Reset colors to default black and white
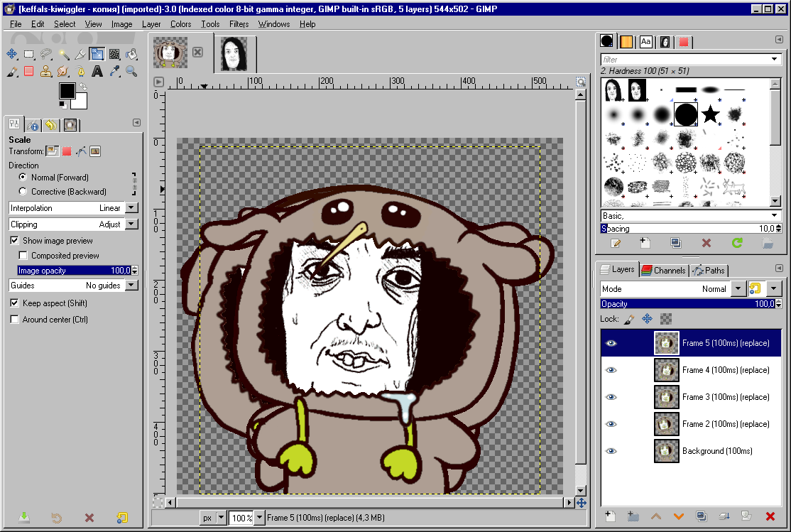Screen dimensions: 791x532 click(62, 105)
